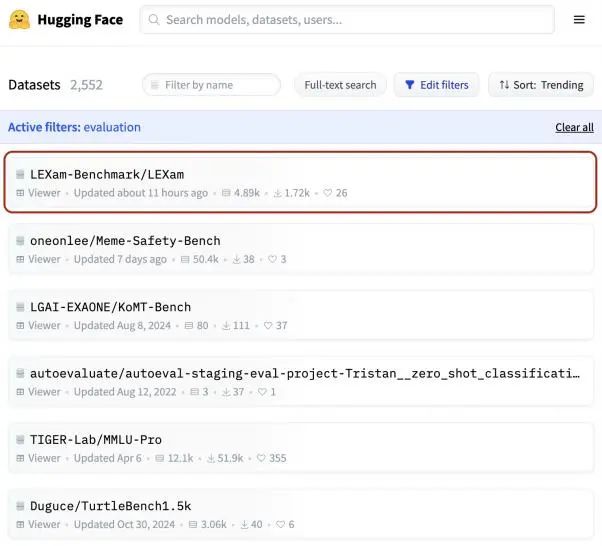Click the funnel icon on Edit filters

coord(410,85)
